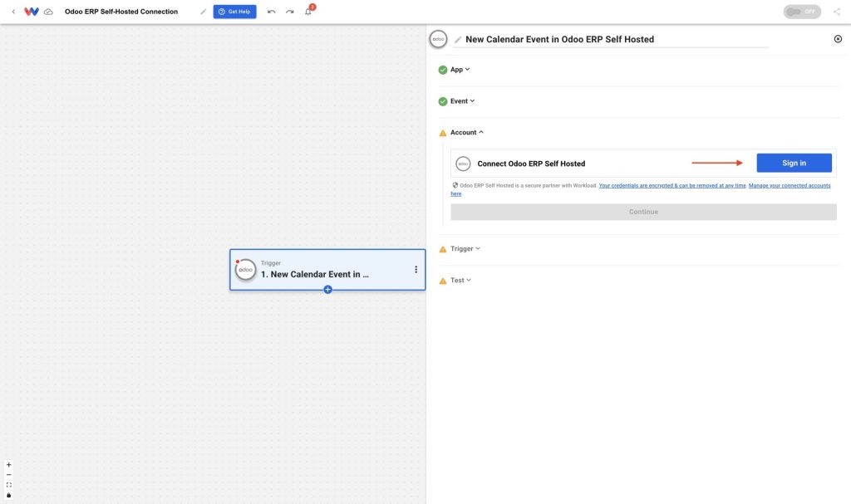Click warning icon beside Account
This screenshot has width=851, height=504.
click(443, 133)
